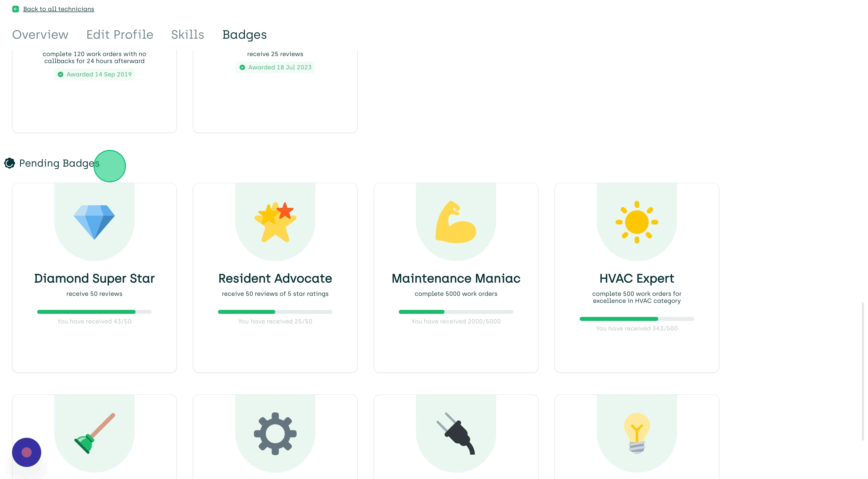Click the green back arrow icon
This screenshot has height=479, width=868.
[x=16, y=9]
